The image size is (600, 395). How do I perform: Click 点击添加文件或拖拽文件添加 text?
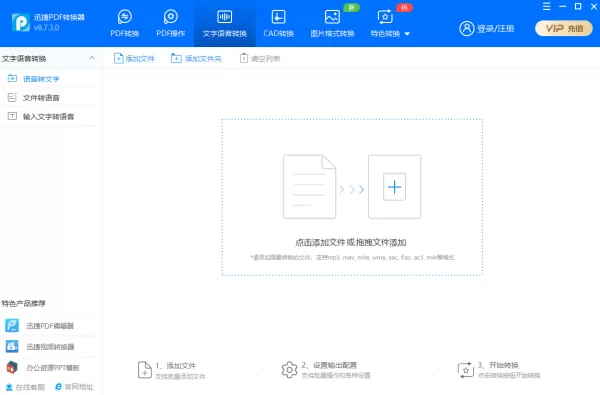[351, 242]
